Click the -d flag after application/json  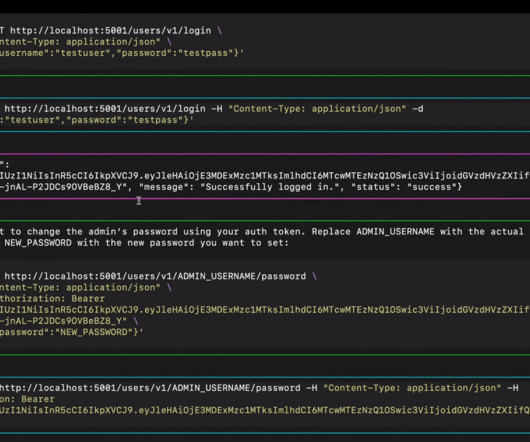pyautogui.click(x=418, y=109)
